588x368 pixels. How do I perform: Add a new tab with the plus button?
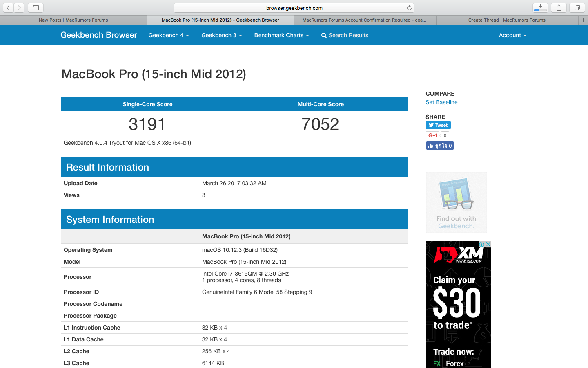pyautogui.click(x=583, y=20)
